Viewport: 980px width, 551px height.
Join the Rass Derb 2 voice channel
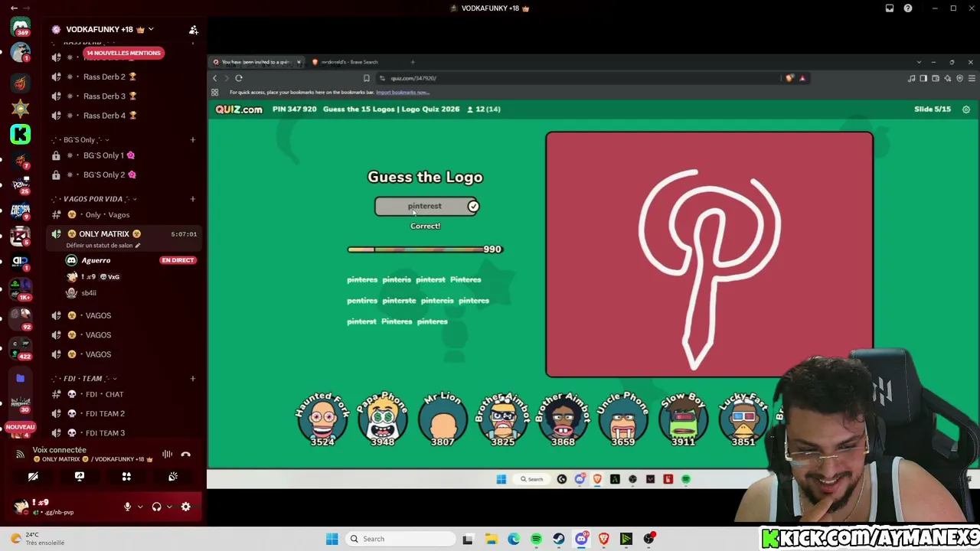click(x=124, y=77)
